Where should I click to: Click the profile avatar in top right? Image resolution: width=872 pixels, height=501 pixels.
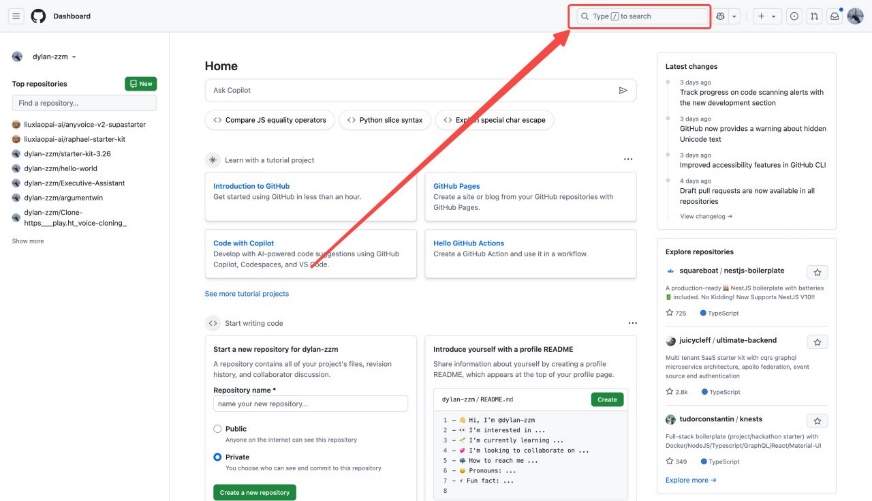point(855,16)
